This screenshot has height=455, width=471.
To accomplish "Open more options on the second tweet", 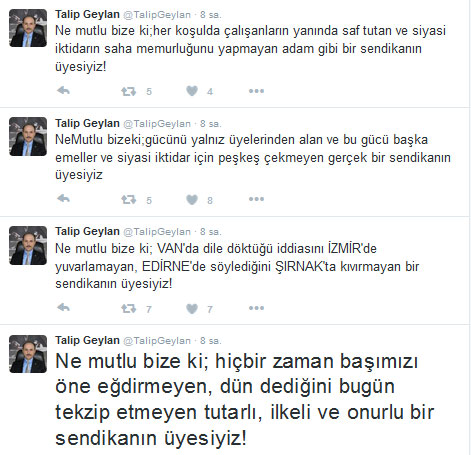I will click(x=256, y=199).
